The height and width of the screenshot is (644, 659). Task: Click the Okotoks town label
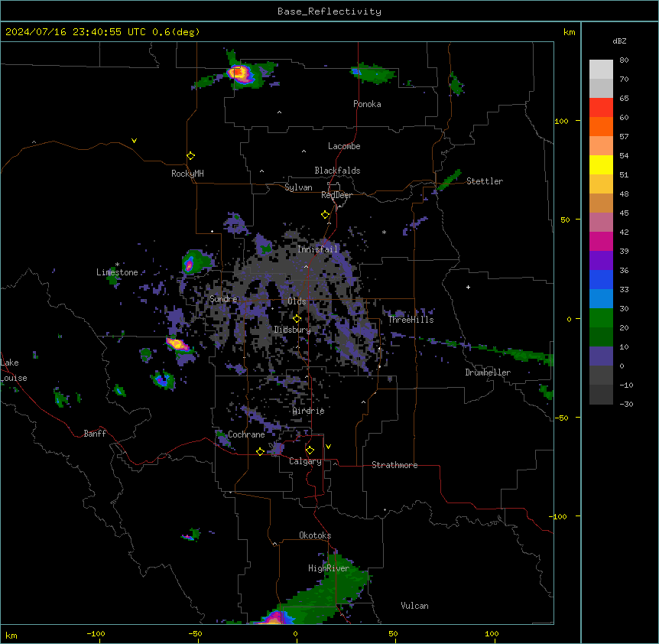pos(315,535)
